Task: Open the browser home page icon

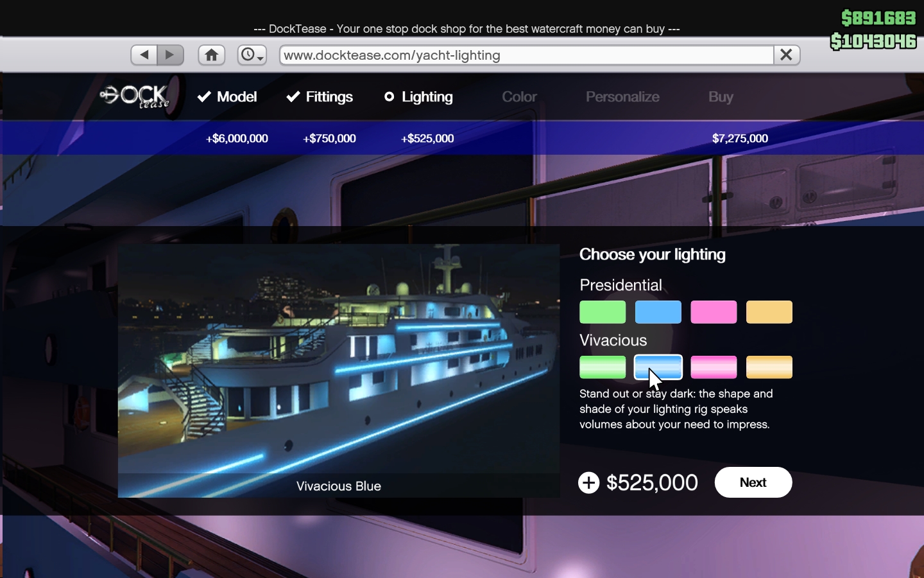Action: point(211,55)
